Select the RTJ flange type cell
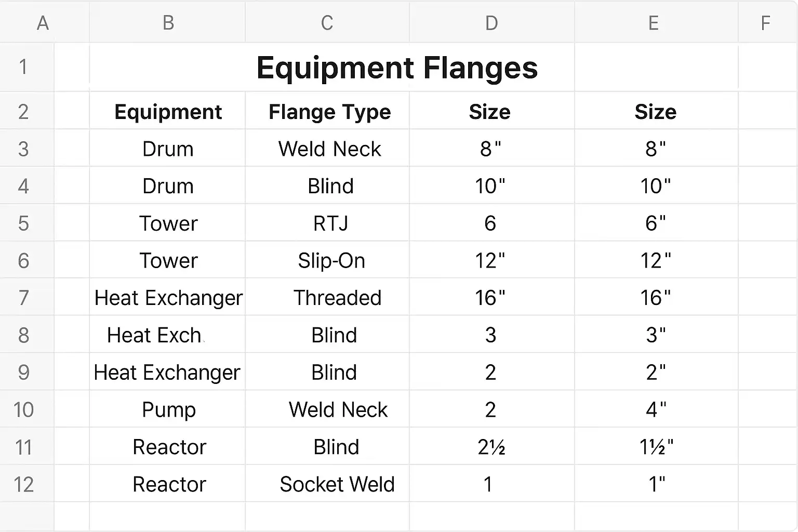Image resolution: width=798 pixels, height=532 pixels. pyautogui.click(x=327, y=223)
